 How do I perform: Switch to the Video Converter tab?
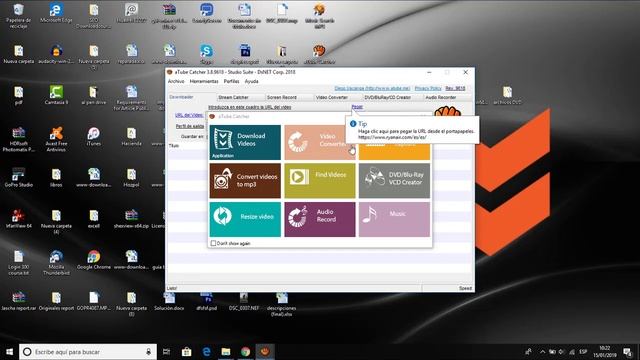coord(338,97)
